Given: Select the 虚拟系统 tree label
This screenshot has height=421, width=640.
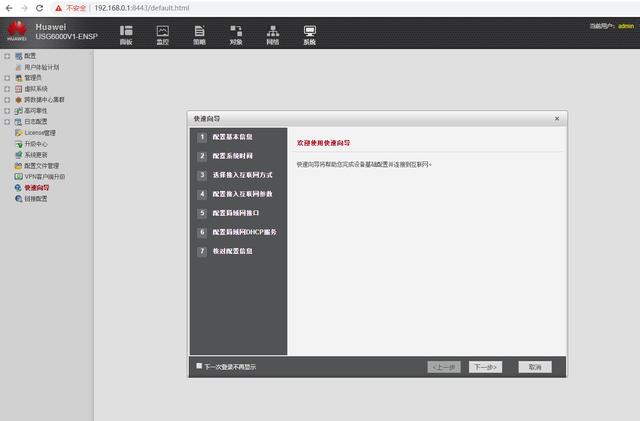Looking at the screenshot, I should coord(36,89).
